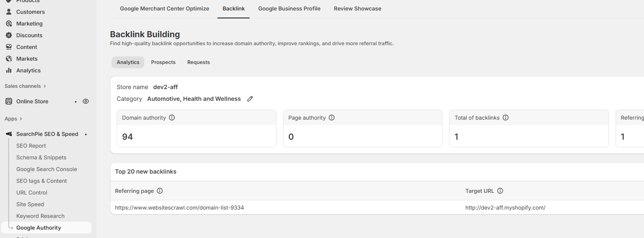Open the Requests sub-tab

(198, 62)
